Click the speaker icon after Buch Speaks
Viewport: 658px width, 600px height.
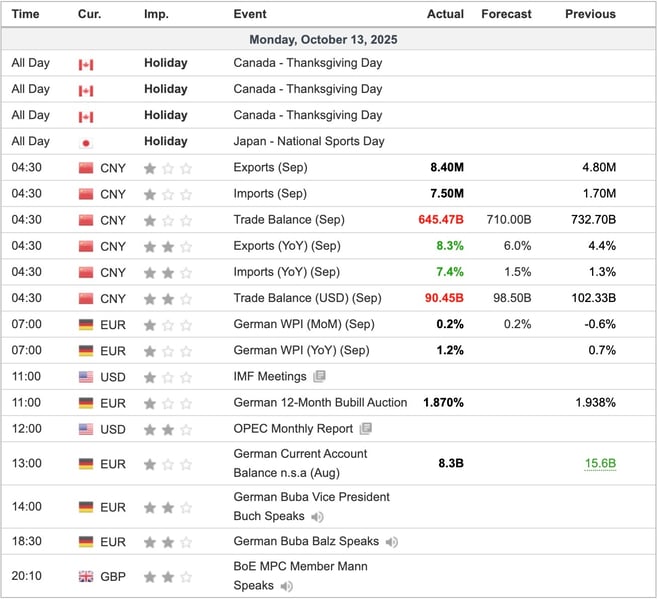(x=317, y=517)
